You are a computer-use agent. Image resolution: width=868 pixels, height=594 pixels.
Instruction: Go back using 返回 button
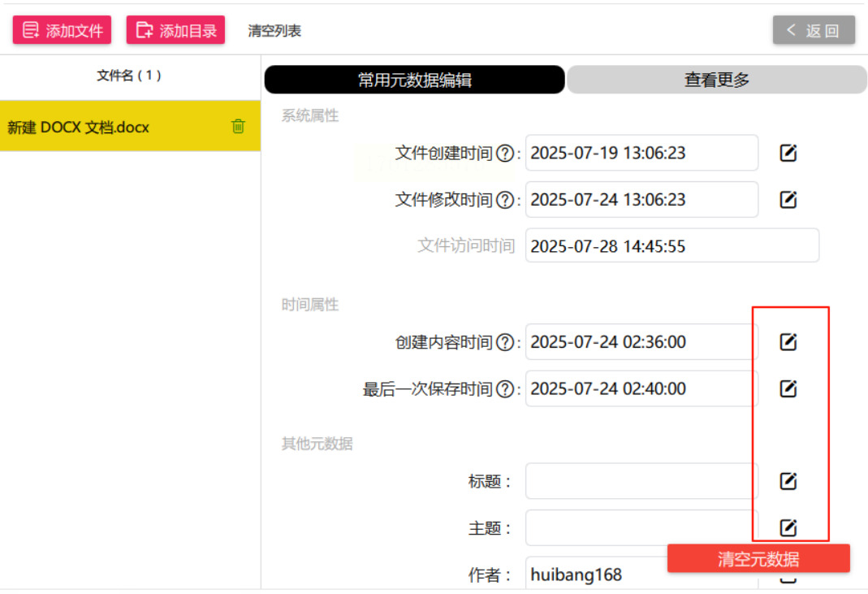pyautogui.click(x=814, y=31)
